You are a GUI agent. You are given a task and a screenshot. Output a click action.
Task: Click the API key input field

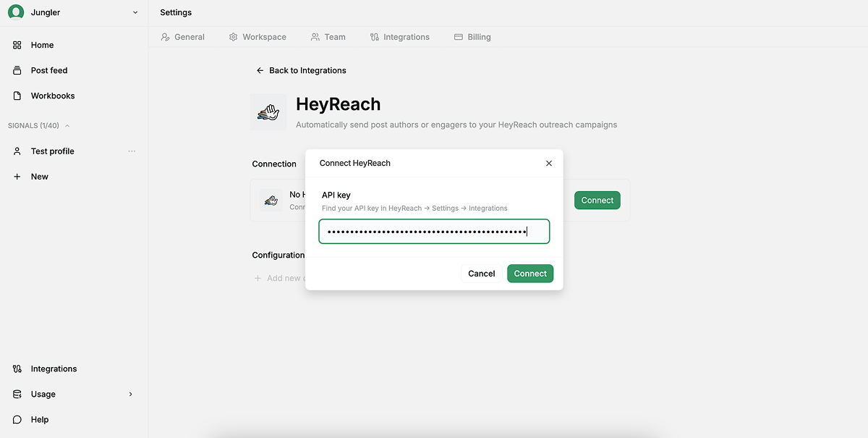433,230
